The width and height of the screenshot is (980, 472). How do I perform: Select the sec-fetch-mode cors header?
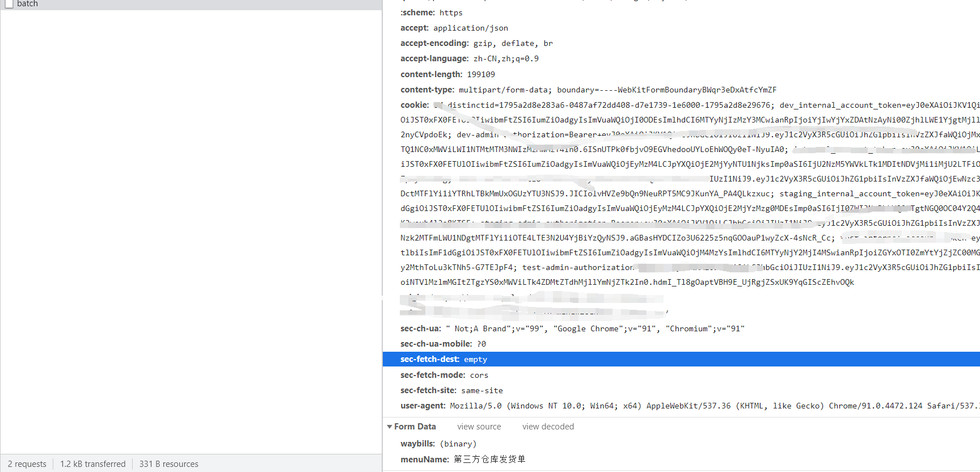click(x=444, y=375)
